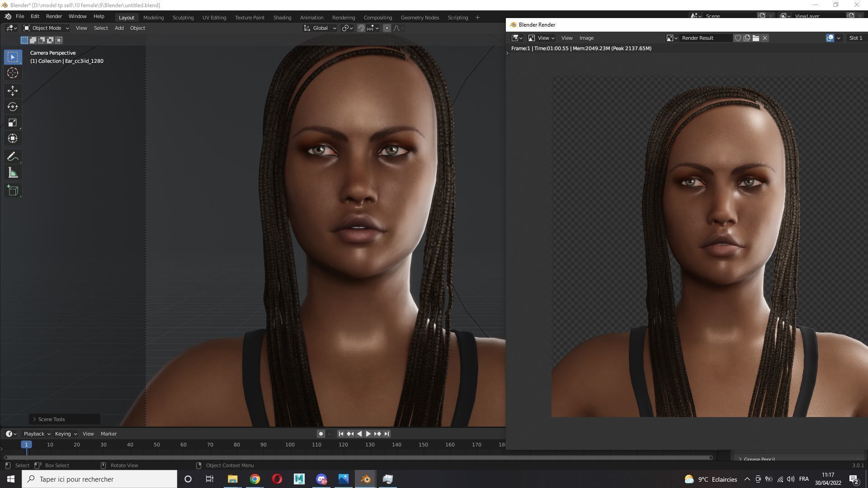Click frame 100 on the timeline
Image resolution: width=868 pixels, height=488 pixels.
pos(290,445)
